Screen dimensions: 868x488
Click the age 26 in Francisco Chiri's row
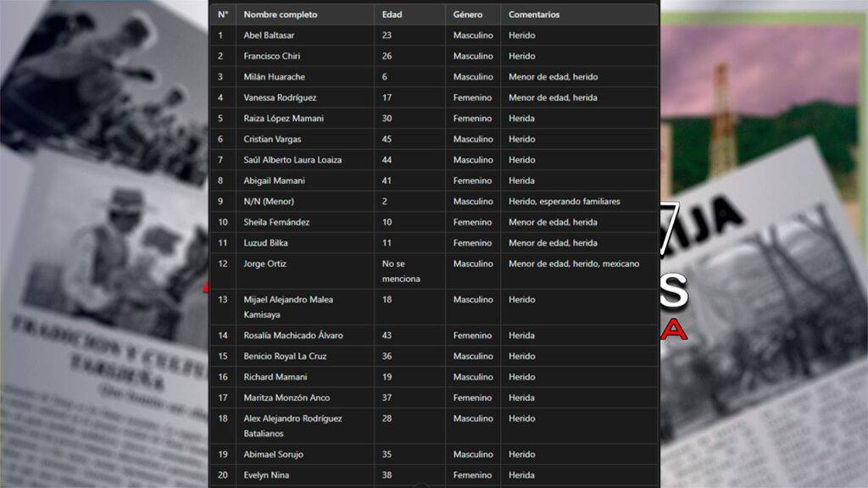[x=387, y=56]
